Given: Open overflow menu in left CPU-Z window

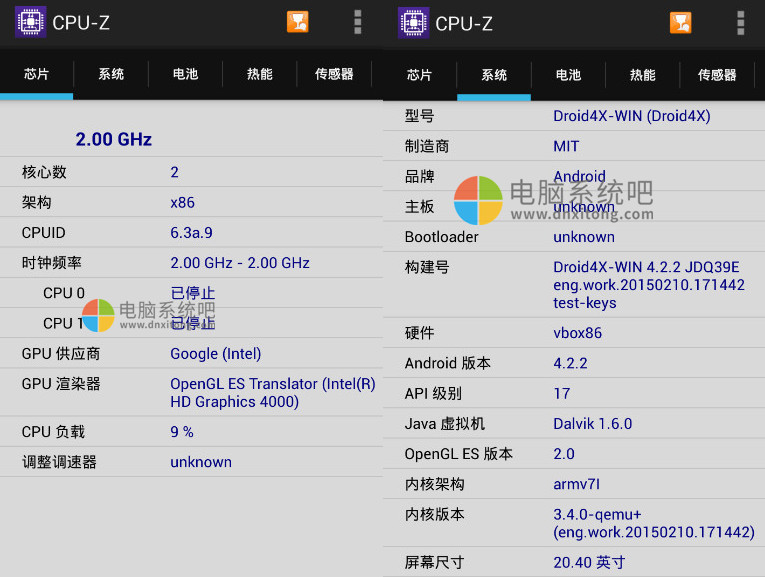Looking at the screenshot, I should coord(358,22).
